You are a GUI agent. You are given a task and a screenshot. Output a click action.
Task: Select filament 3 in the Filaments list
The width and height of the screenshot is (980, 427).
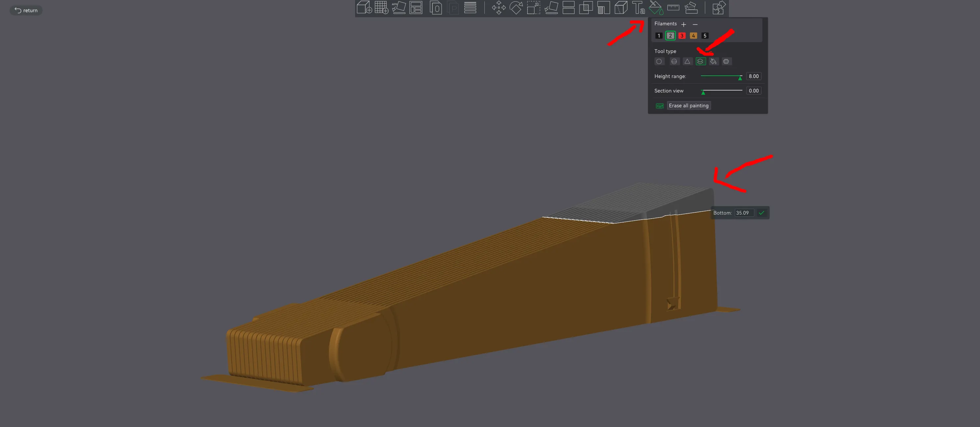pos(682,36)
